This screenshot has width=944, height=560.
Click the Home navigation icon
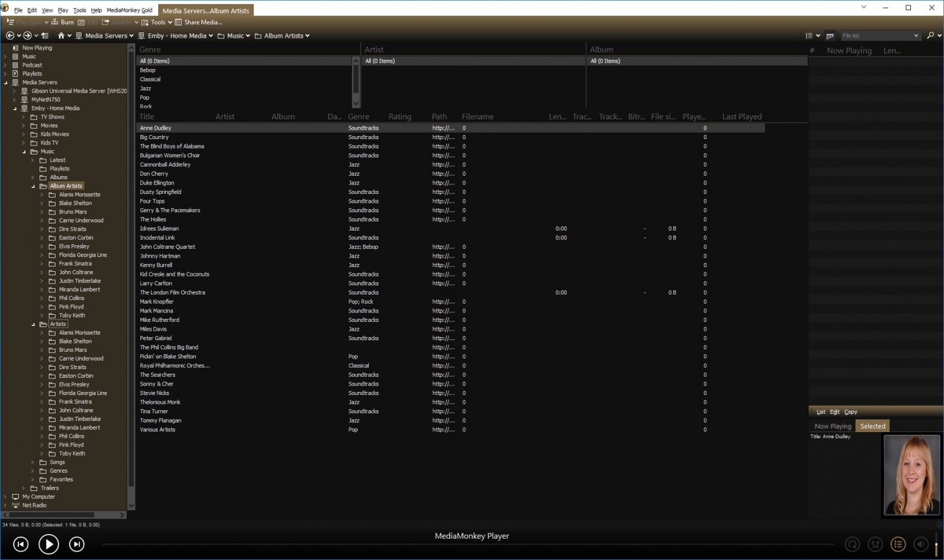click(x=61, y=35)
